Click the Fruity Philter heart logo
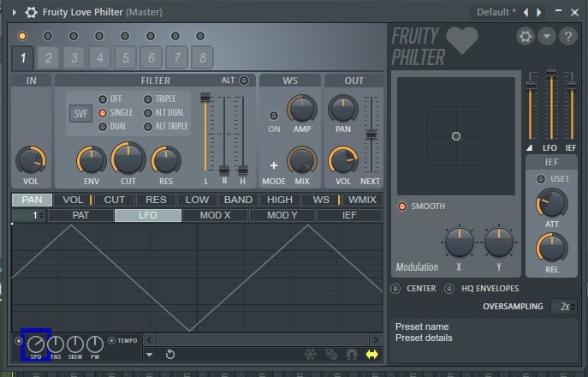This screenshot has height=377, width=588. (462, 40)
